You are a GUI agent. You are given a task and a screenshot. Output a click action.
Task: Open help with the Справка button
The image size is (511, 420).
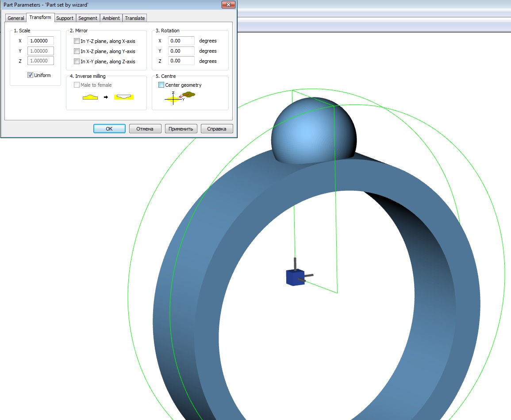point(216,129)
